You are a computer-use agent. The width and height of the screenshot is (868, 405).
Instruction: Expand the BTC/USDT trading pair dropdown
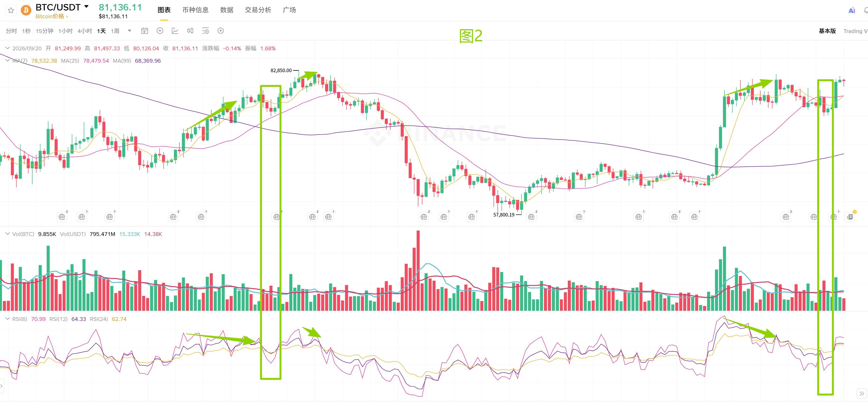tap(86, 6)
